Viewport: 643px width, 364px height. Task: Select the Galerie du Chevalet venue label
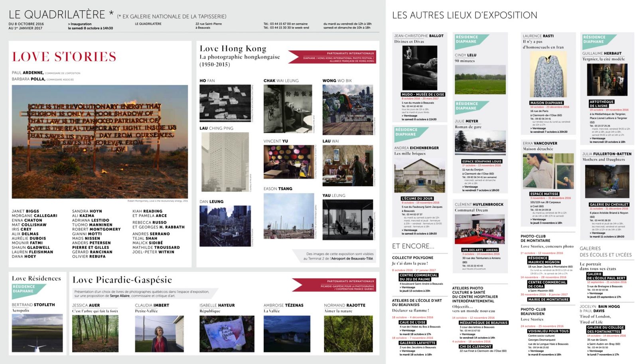tap(609, 205)
